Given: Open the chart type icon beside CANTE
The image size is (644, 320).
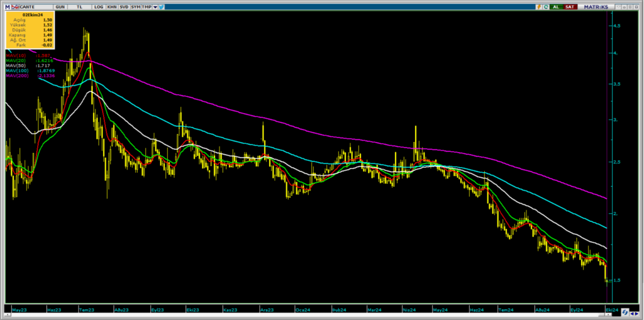Looking at the screenshot, I should [x=14, y=6].
